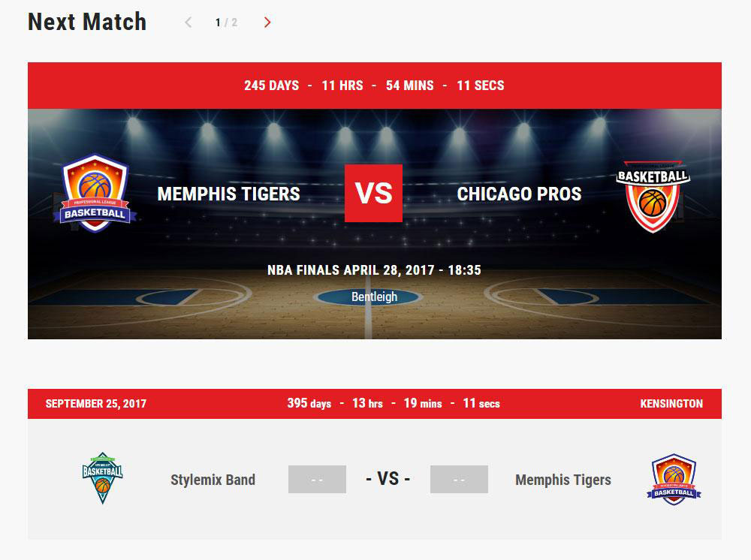Screen dimensions: 751x560
Task: Open the MEMPHIS TIGERS team in banner
Action: click(228, 194)
